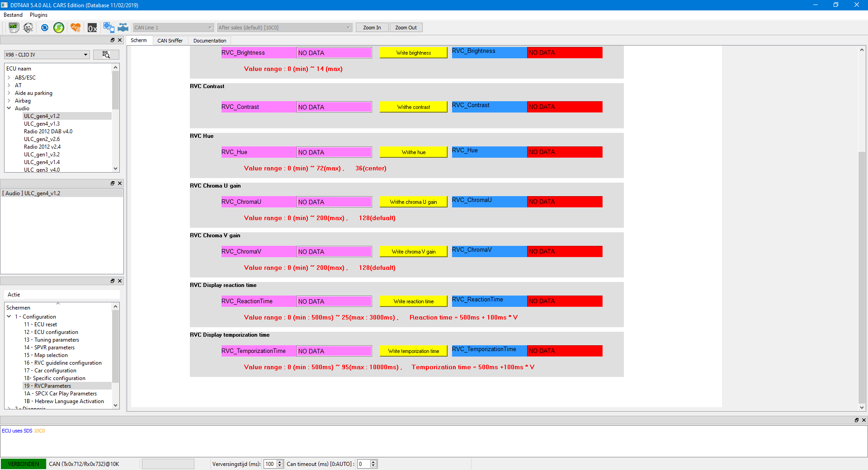Increase the Verversingstijd spinner value
The image size is (868, 470).
280,462
